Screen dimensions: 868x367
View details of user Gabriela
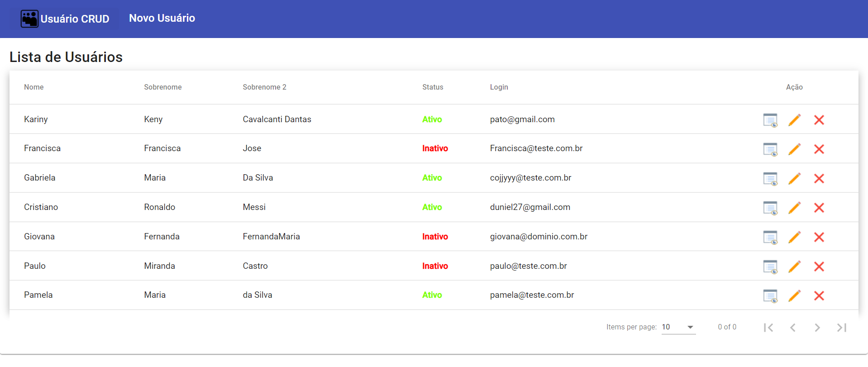(x=770, y=179)
